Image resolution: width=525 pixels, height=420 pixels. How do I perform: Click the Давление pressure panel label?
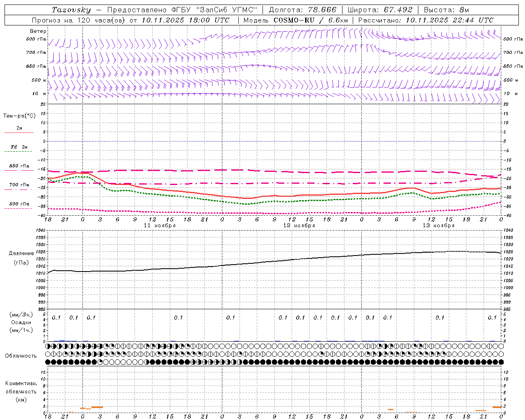(21, 253)
